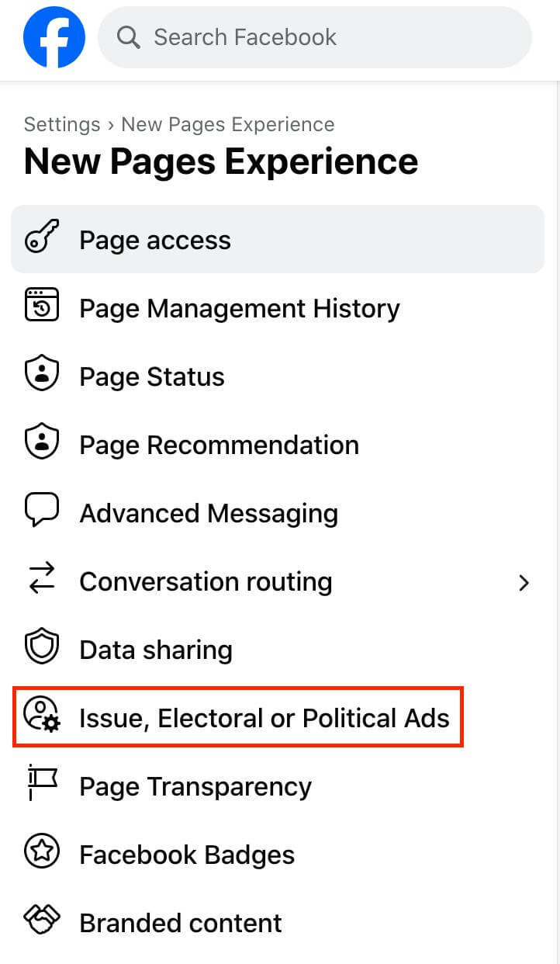Click the Page Recommendation shield icon
The height and width of the screenshot is (964, 560).
[x=42, y=445]
